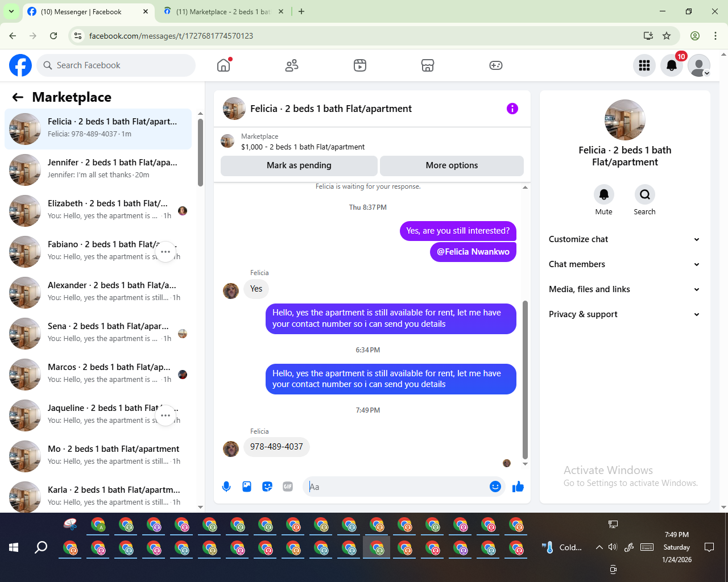Click the browser address bar URL

171,36
